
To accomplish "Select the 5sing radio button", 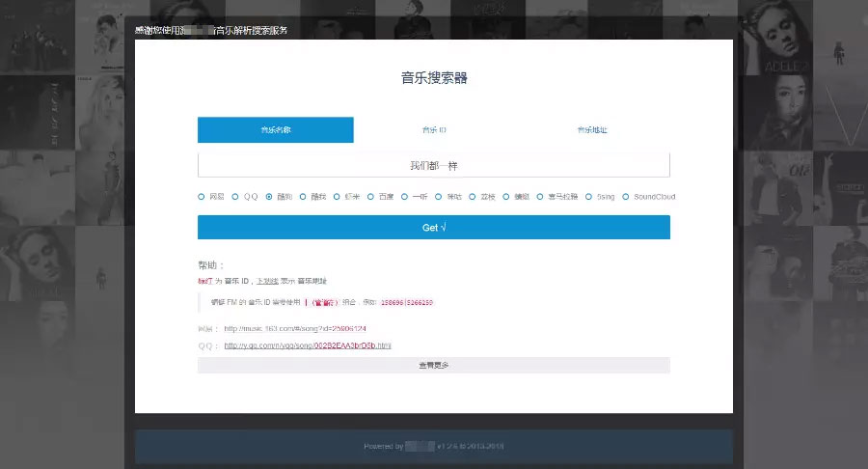I will click(x=590, y=196).
